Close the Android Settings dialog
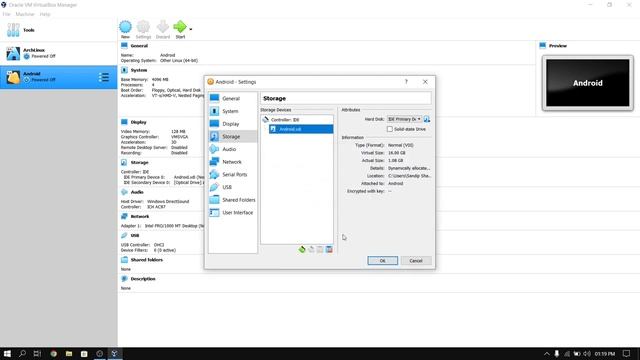Viewport: 640px width, 360px height. (x=425, y=82)
